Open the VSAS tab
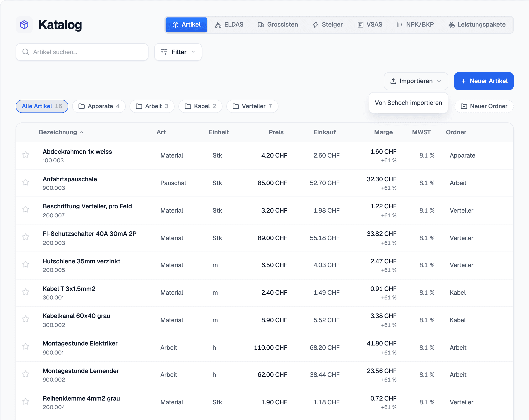This screenshot has width=529, height=420. [x=370, y=24]
